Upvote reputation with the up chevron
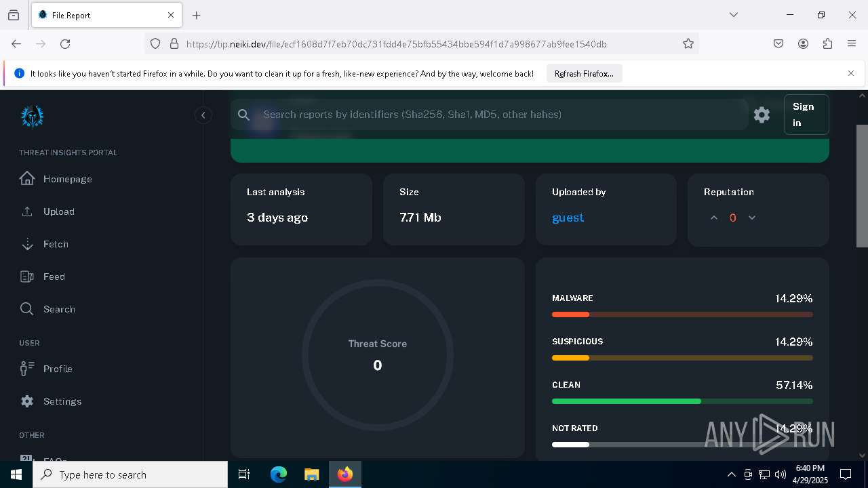The image size is (868, 488). tap(713, 218)
